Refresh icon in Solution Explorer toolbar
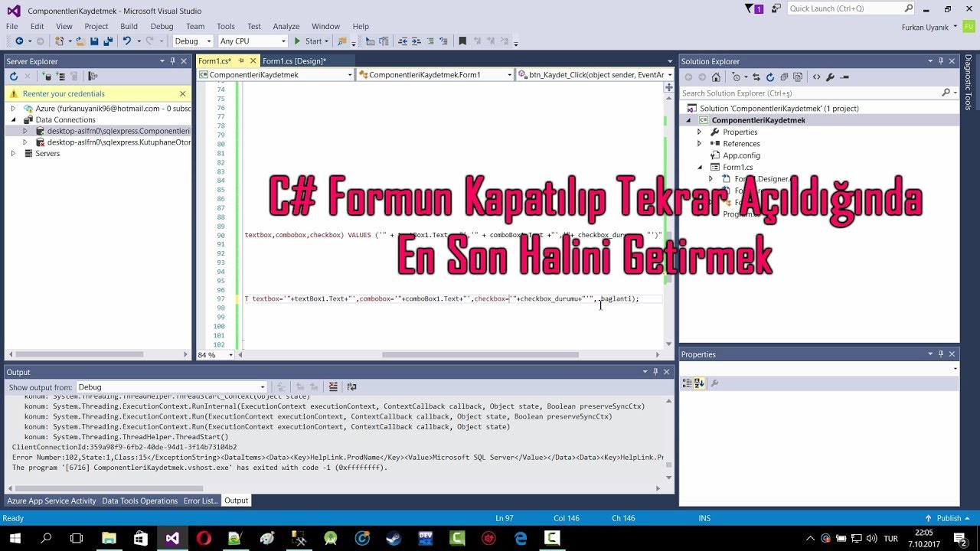Viewport: 980px width, 551px height. click(x=770, y=77)
